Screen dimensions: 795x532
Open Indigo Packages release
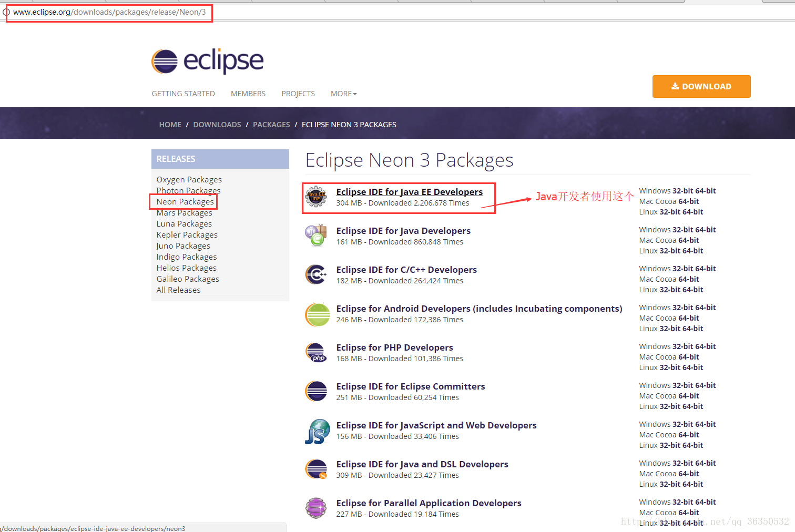(x=186, y=257)
